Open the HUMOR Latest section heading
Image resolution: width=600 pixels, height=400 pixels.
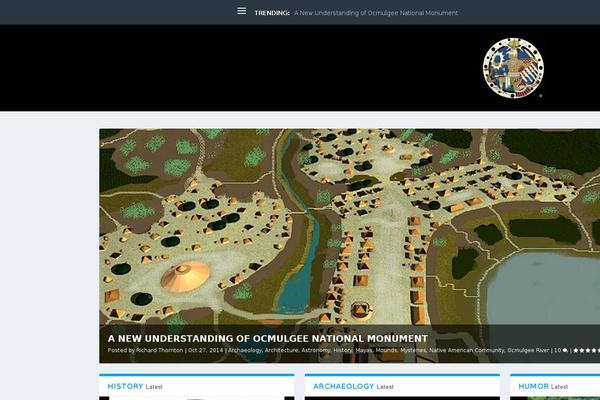[543, 386]
